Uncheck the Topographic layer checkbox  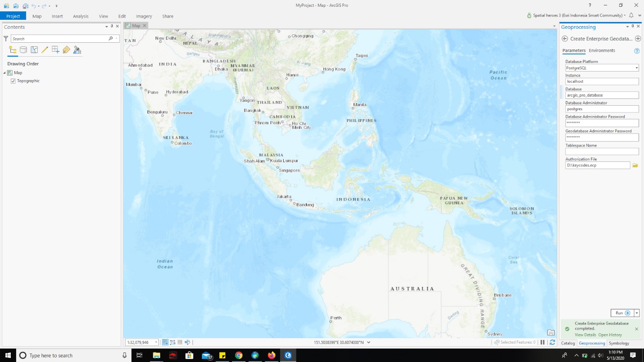point(13,81)
